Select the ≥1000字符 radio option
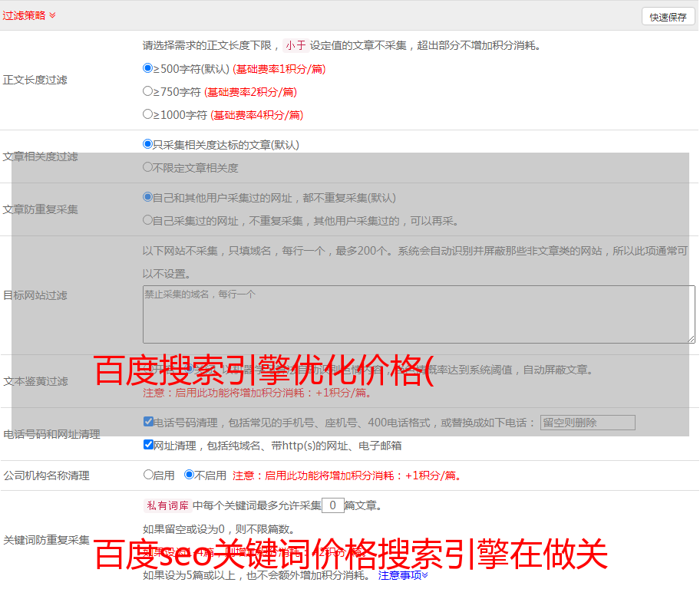The width and height of the screenshot is (700, 589). pos(148,114)
